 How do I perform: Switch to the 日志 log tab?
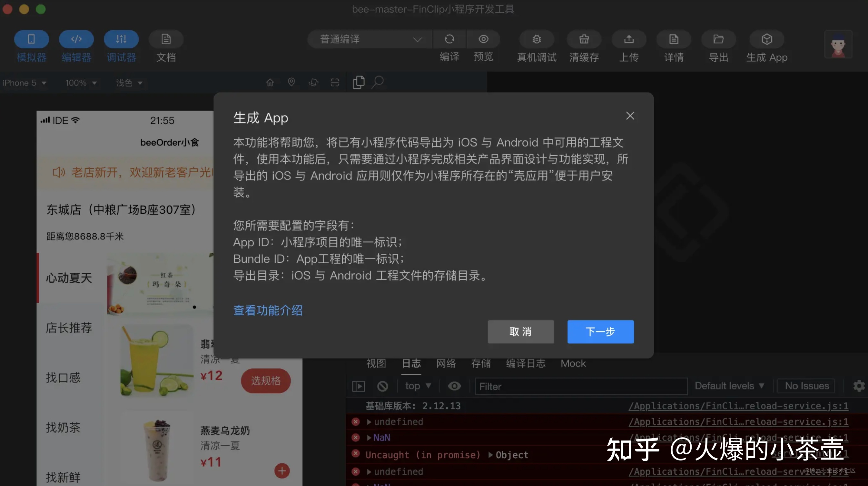click(411, 364)
